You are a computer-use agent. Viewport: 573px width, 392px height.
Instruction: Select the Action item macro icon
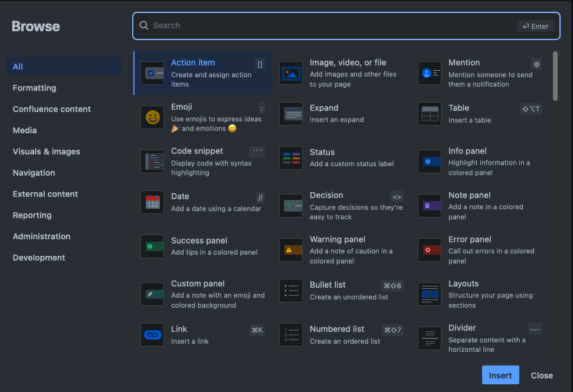152,72
